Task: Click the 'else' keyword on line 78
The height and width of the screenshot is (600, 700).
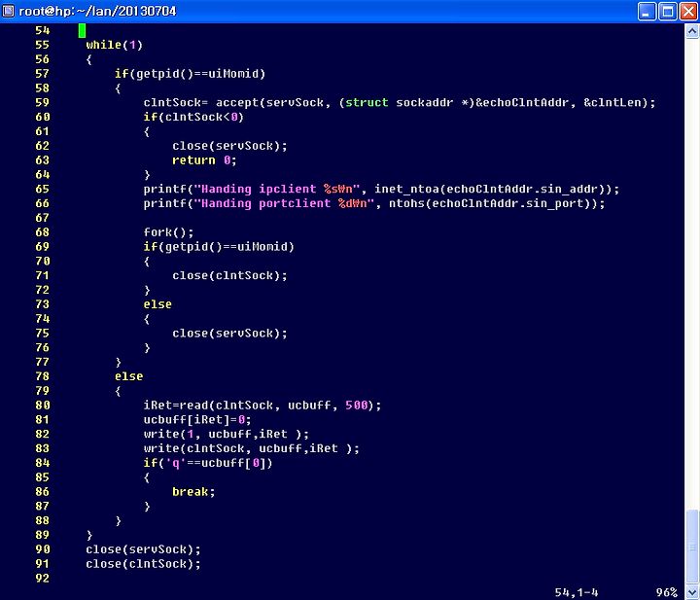Action: [129, 376]
